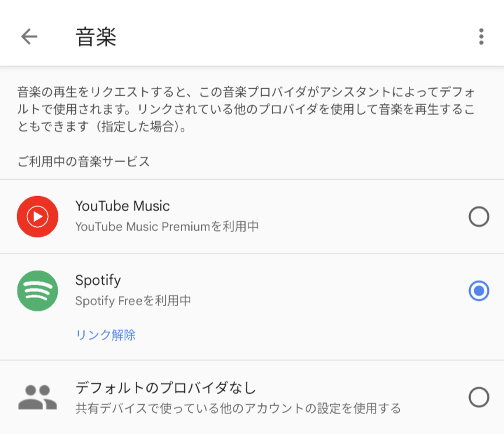Tap the 共有デバイスで使っている description text
Viewport: 504px width, 434px height.
238,408
